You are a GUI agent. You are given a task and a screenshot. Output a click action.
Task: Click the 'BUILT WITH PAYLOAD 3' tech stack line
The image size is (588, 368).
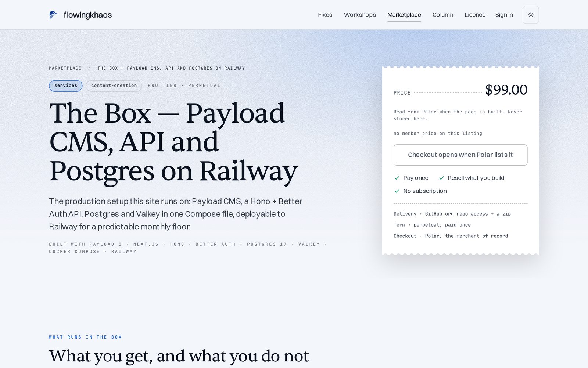point(188,248)
